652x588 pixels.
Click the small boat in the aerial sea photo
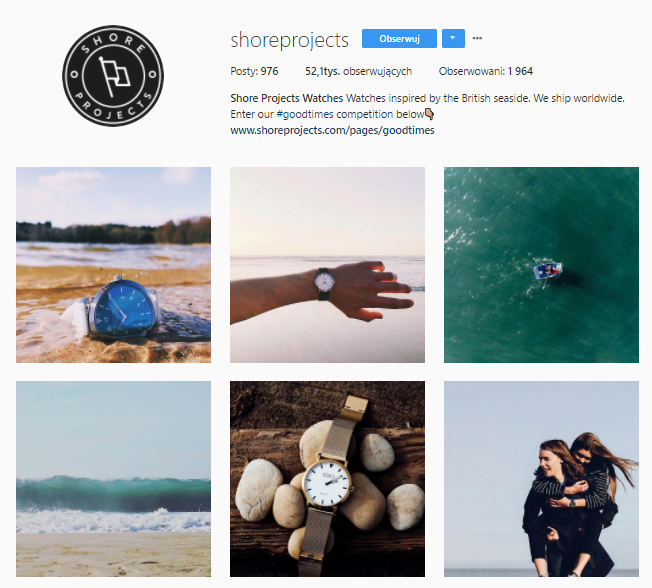point(548,271)
